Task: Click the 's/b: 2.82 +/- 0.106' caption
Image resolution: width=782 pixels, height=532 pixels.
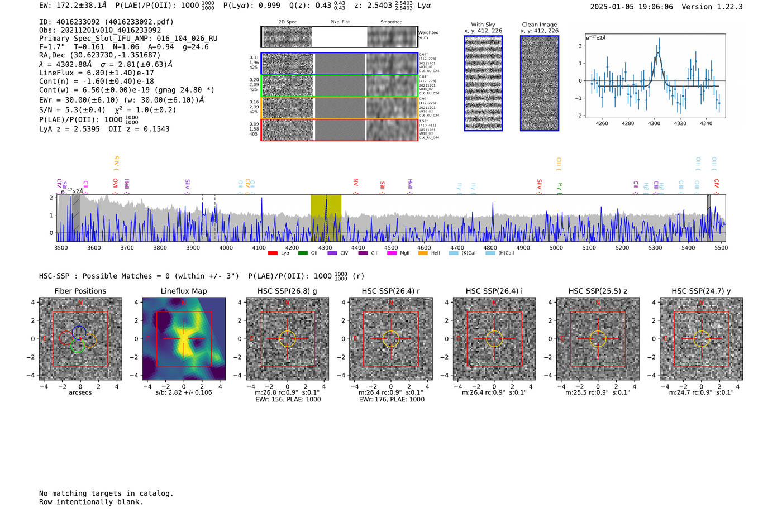Action: point(184,392)
